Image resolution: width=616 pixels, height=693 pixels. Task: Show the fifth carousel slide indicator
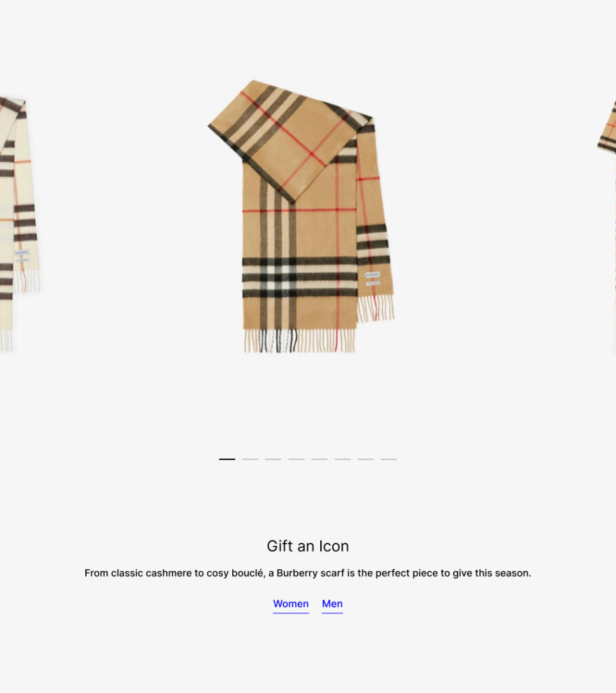coord(320,460)
